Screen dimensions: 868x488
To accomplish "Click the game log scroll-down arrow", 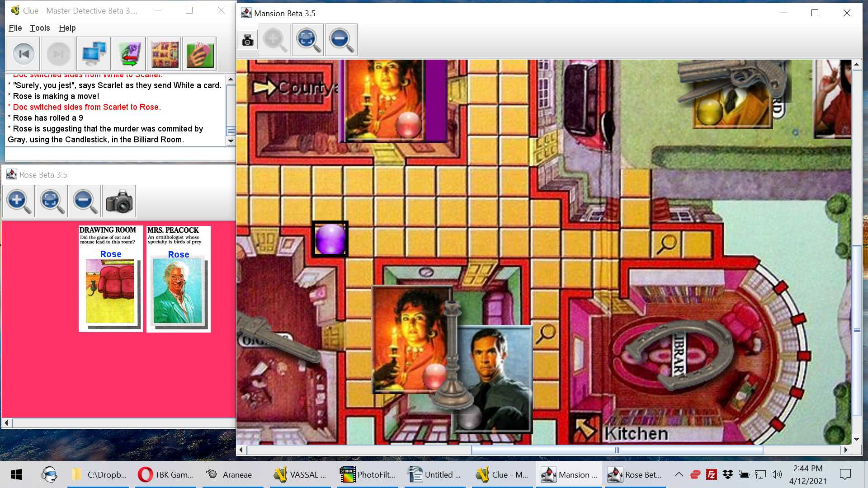I will pos(231,141).
